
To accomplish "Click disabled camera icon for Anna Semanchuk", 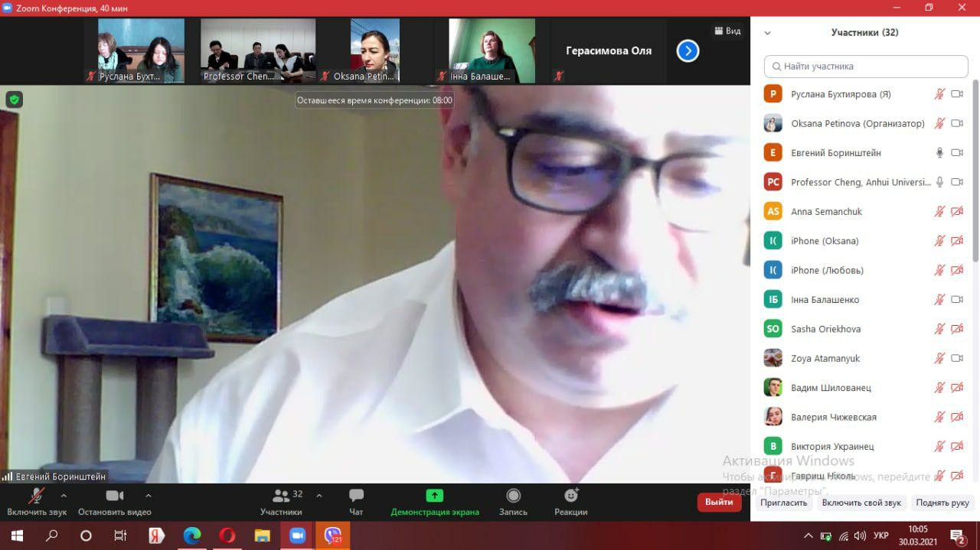I will 957,211.
